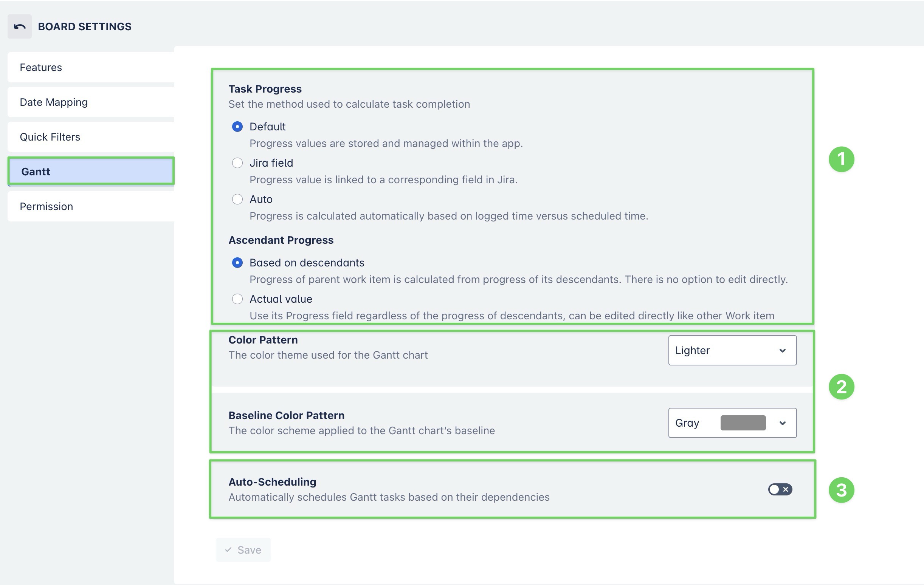Image resolution: width=924 pixels, height=585 pixels.
Task: Click the green number 1 badge
Action: click(841, 159)
